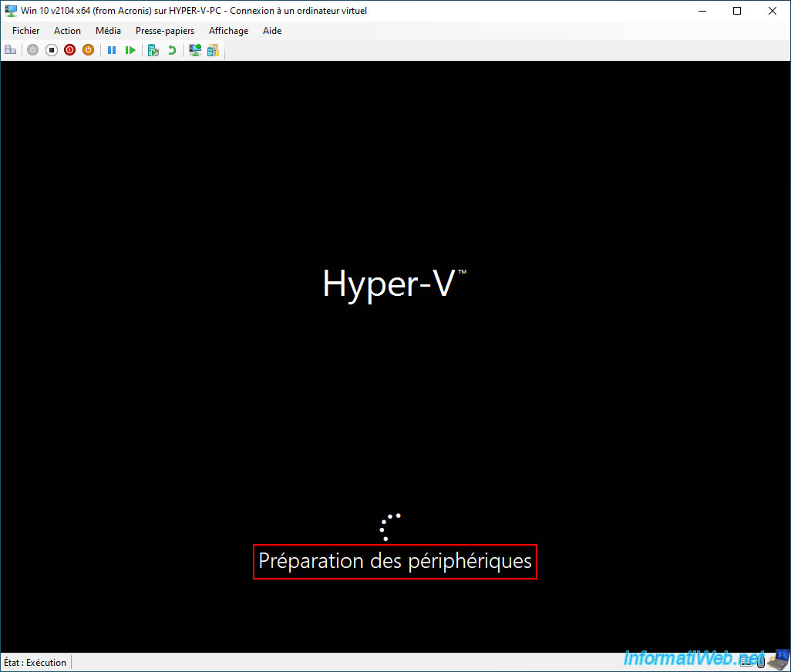This screenshot has height=672, width=791.
Task: Maximize the virtual machine connection window
Action: [737, 11]
